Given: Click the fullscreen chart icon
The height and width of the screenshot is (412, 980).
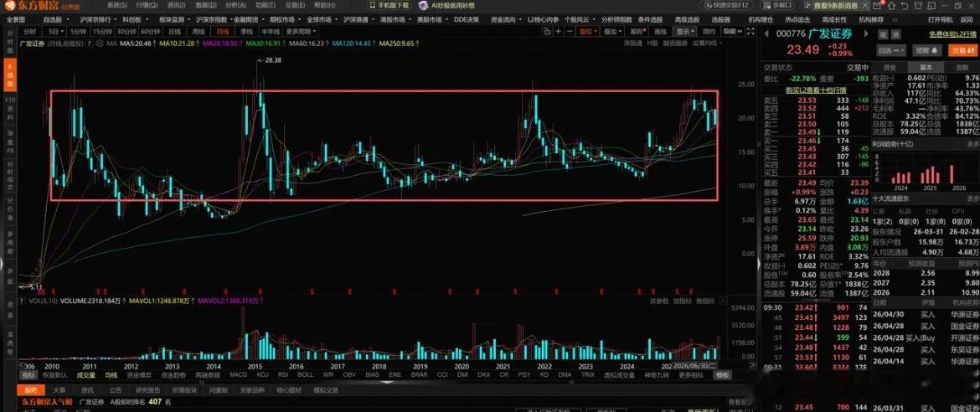Looking at the screenshot, I should click(750, 31).
